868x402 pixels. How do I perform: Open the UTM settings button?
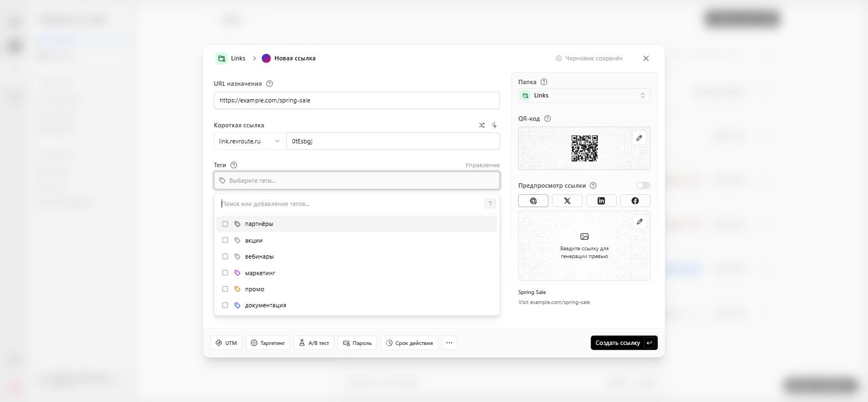226,343
